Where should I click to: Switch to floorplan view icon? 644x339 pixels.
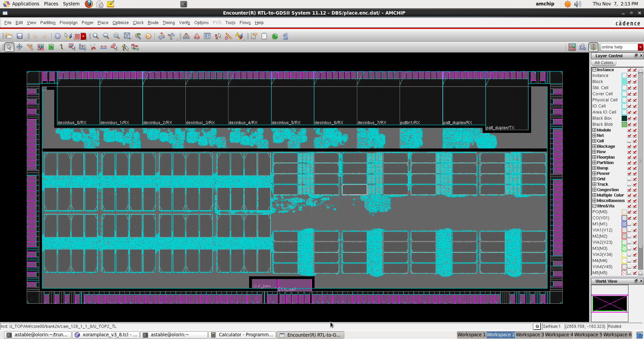coord(572,47)
